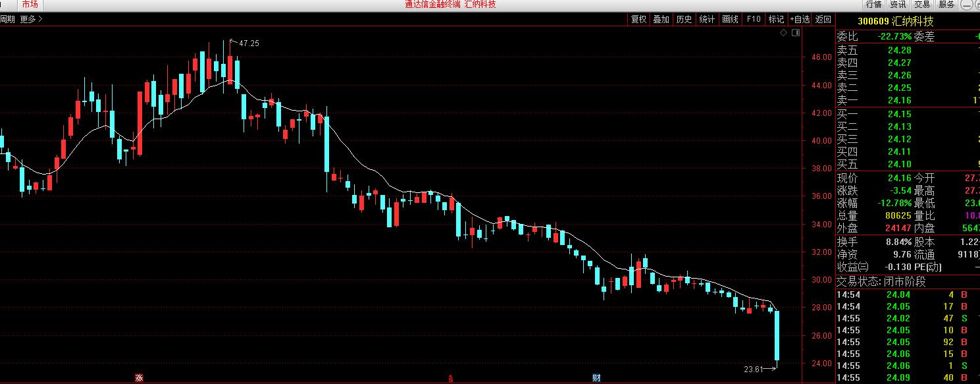Image resolution: width=980 pixels, height=384 pixels.
Task: Expand the 更多 period options
Action: [31, 19]
